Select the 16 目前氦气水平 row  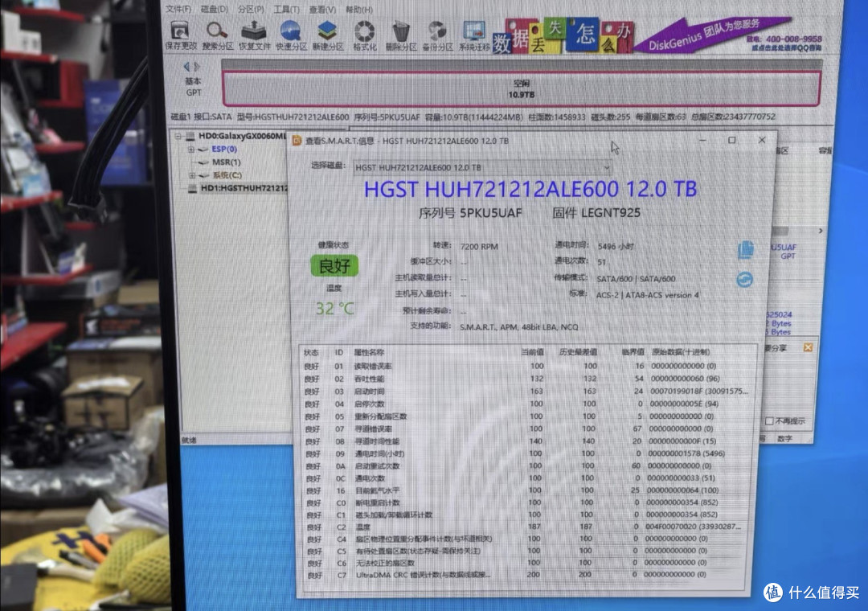[526, 490]
